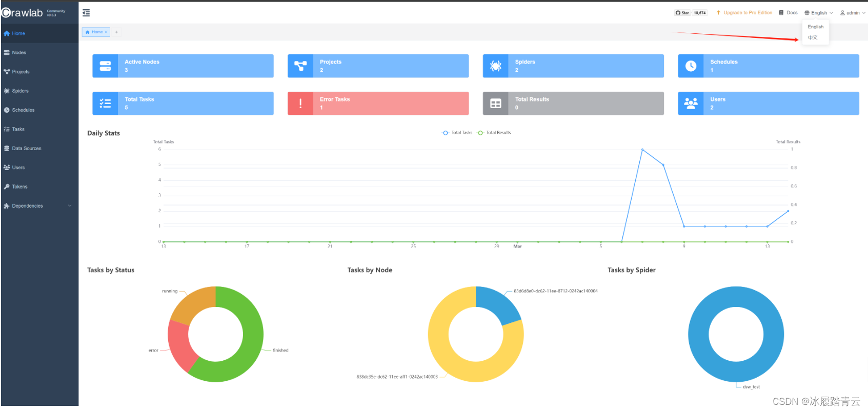Image resolution: width=868 pixels, height=411 pixels.
Task: Add a new tab with the plus button
Action: 116,32
